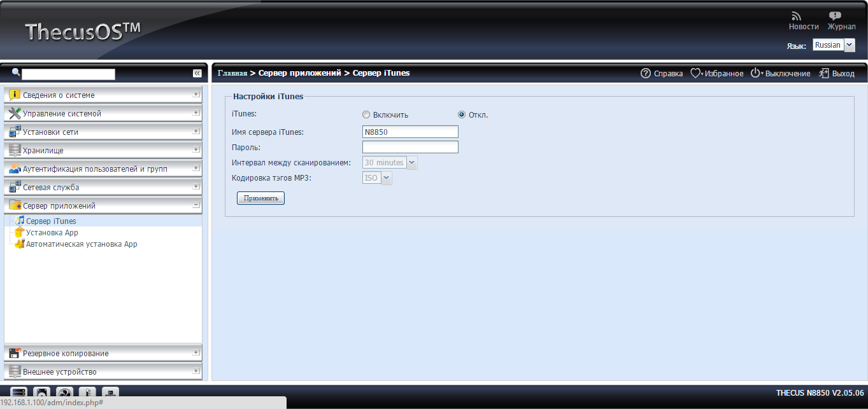Expand Сетевая служба with plus button

coord(196,186)
